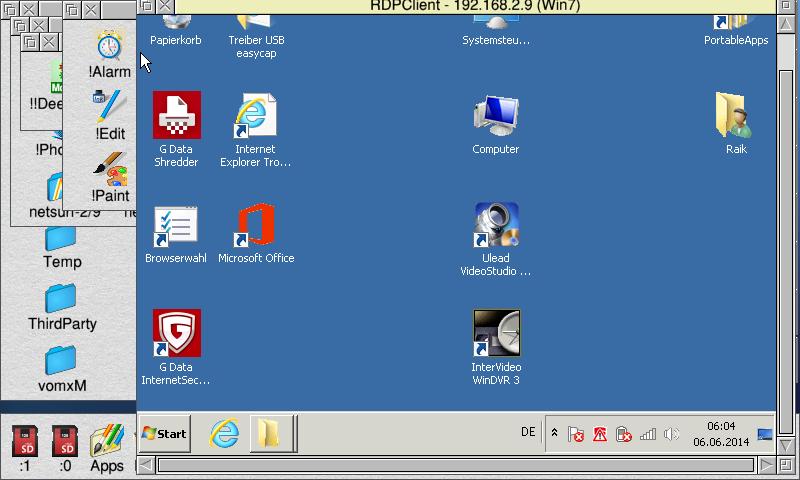This screenshot has height=480, width=800.
Task: Click the Show Desktop tray icon
Action: 765,435
